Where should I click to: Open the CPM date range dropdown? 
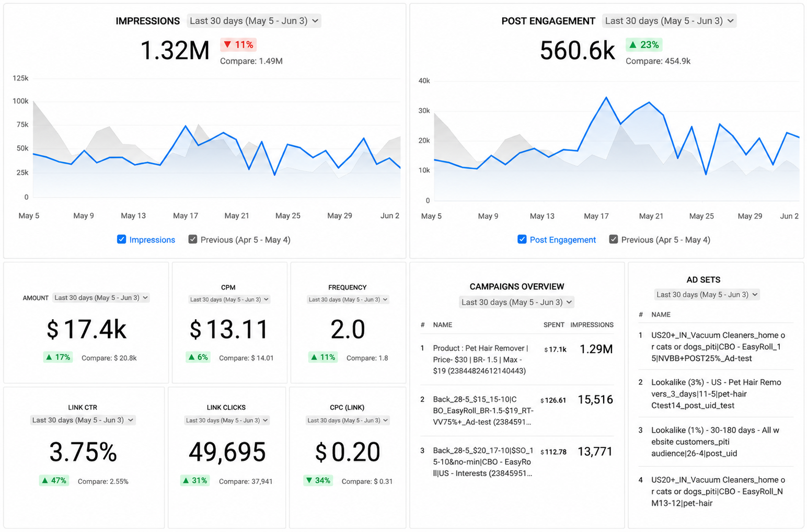coord(229,299)
